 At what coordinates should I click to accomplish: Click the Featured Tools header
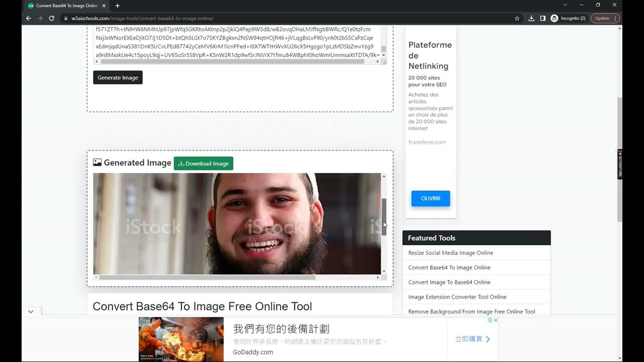(x=476, y=238)
